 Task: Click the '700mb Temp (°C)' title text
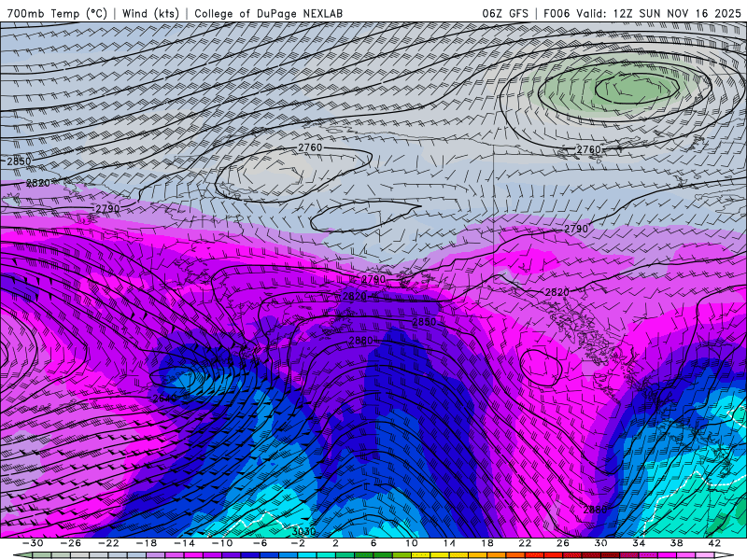pyautogui.click(x=57, y=13)
